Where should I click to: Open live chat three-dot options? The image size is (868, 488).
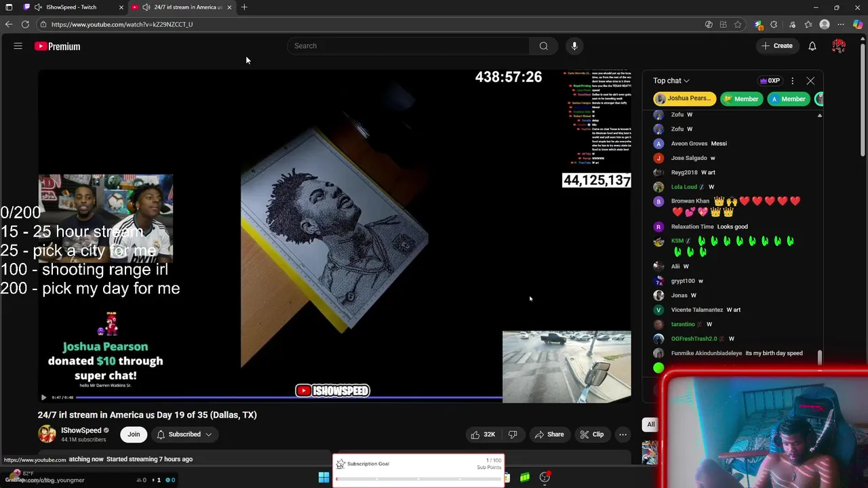pyautogui.click(x=792, y=81)
